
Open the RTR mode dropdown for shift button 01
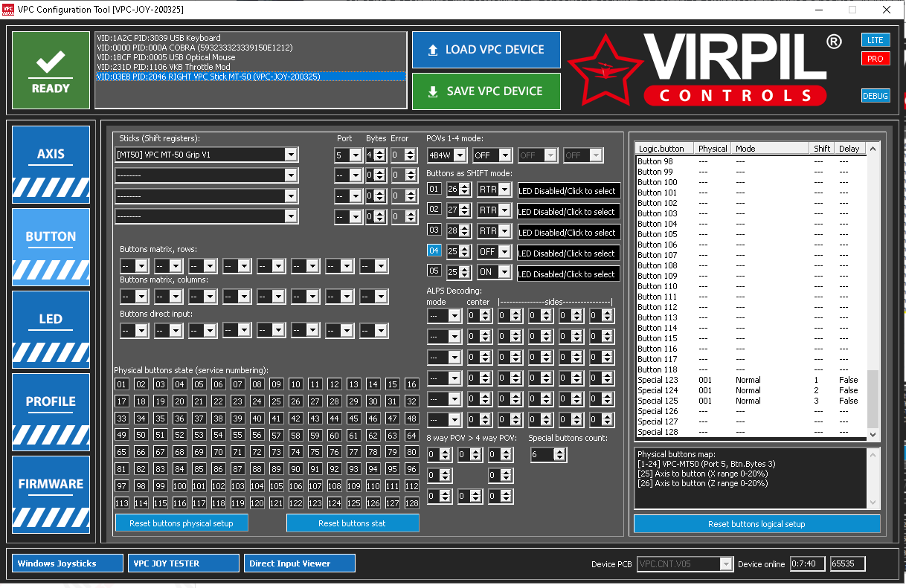495,190
